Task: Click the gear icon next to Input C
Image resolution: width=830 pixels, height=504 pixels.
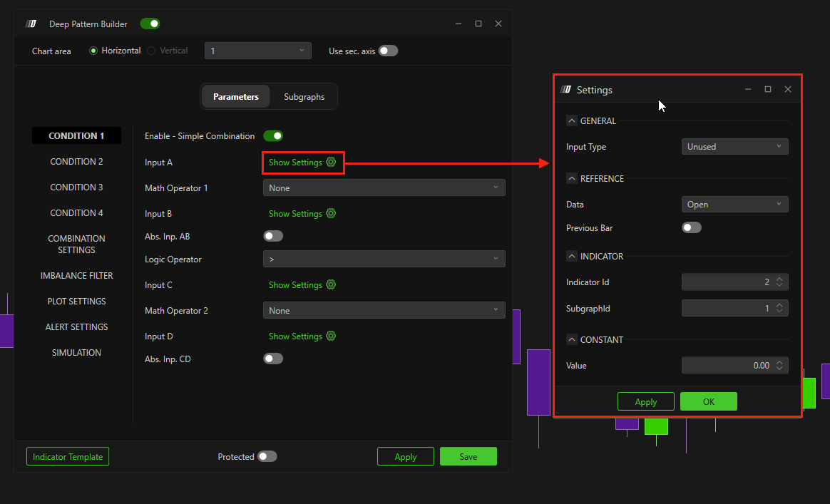Action: pos(331,285)
